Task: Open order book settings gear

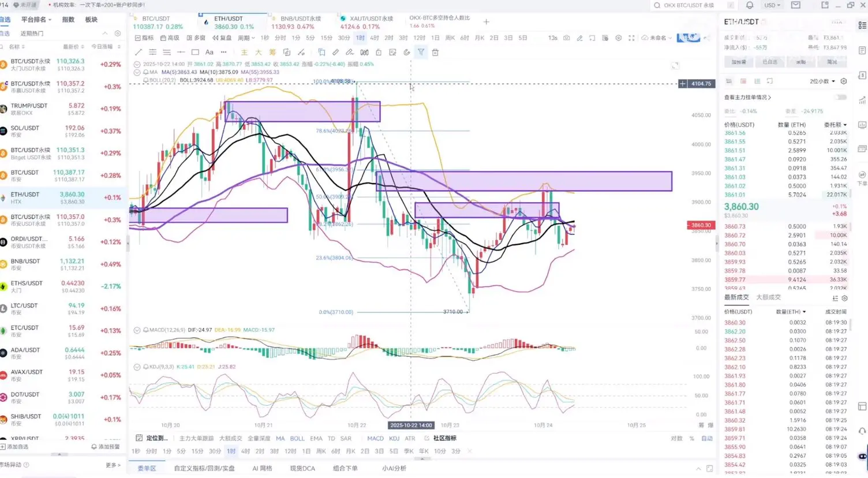Action: [x=844, y=81]
